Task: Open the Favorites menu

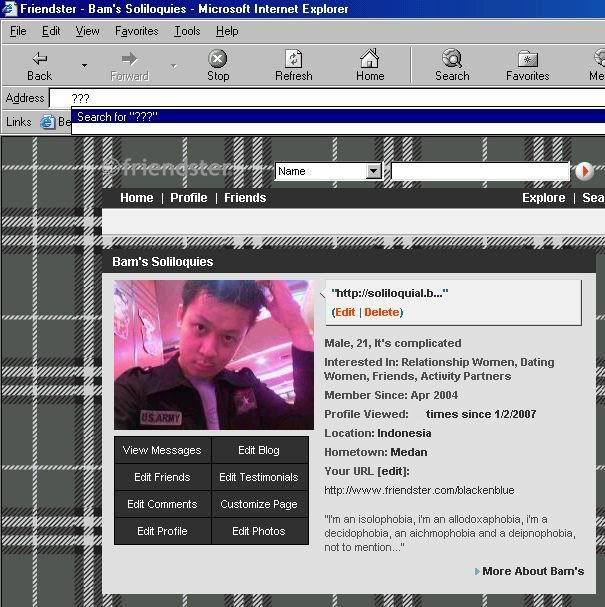Action: pyautogui.click(x=137, y=31)
